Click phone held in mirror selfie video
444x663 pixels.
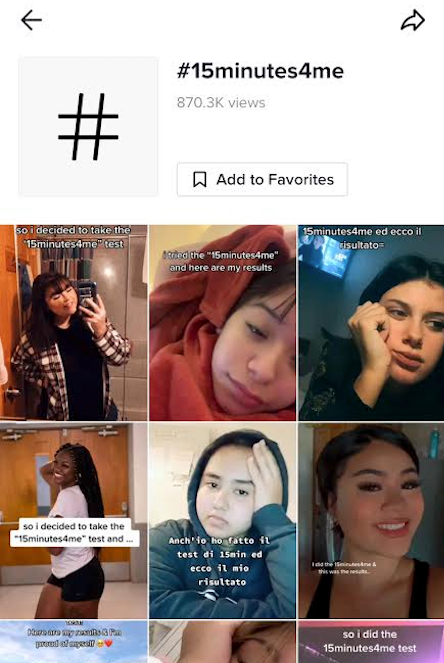(x=88, y=293)
